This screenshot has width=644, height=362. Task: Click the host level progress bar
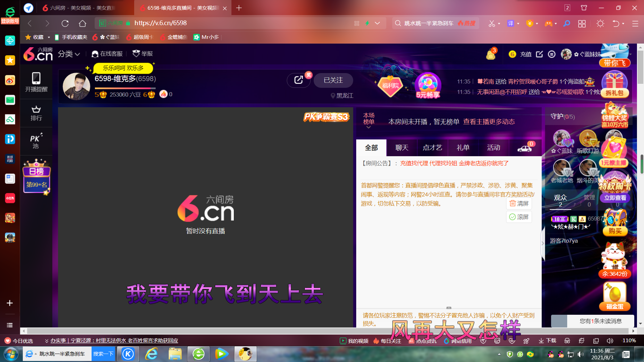click(125, 88)
